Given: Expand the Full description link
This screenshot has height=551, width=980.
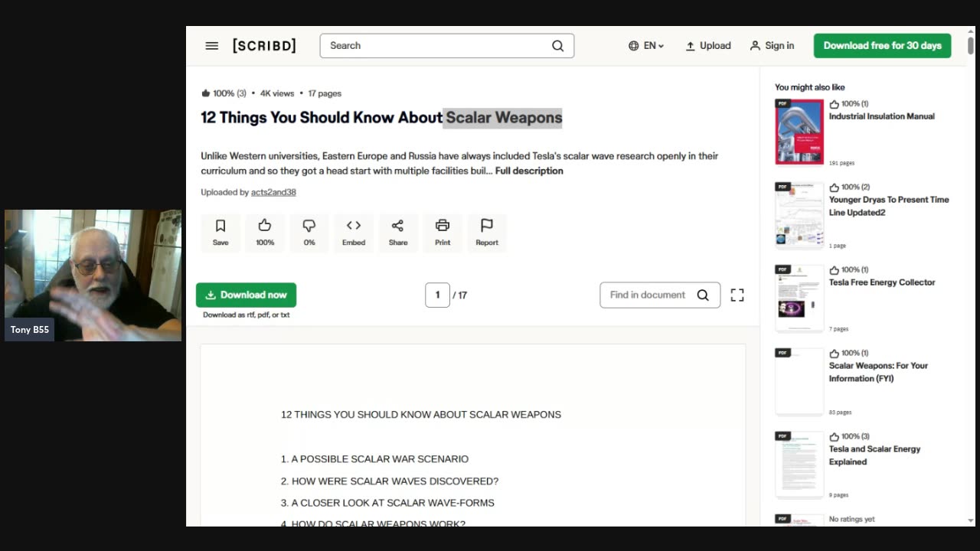Looking at the screenshot, I should click(529, 171).
